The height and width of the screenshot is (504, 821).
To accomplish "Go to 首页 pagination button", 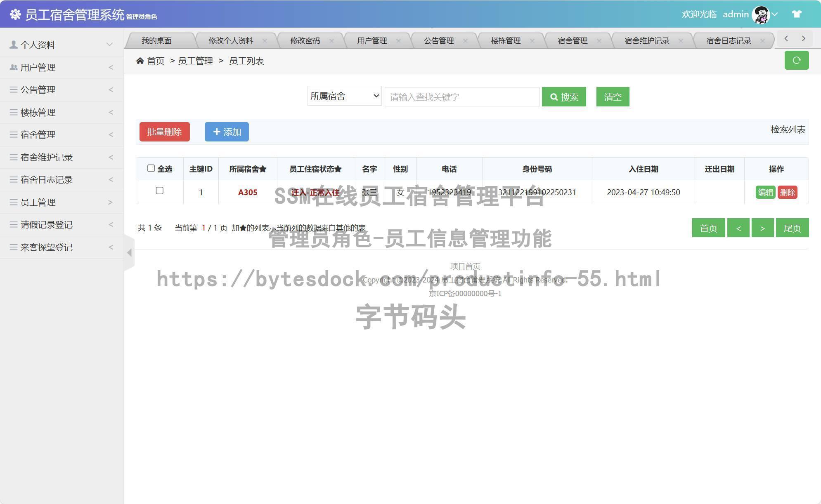I will point(708,228).
